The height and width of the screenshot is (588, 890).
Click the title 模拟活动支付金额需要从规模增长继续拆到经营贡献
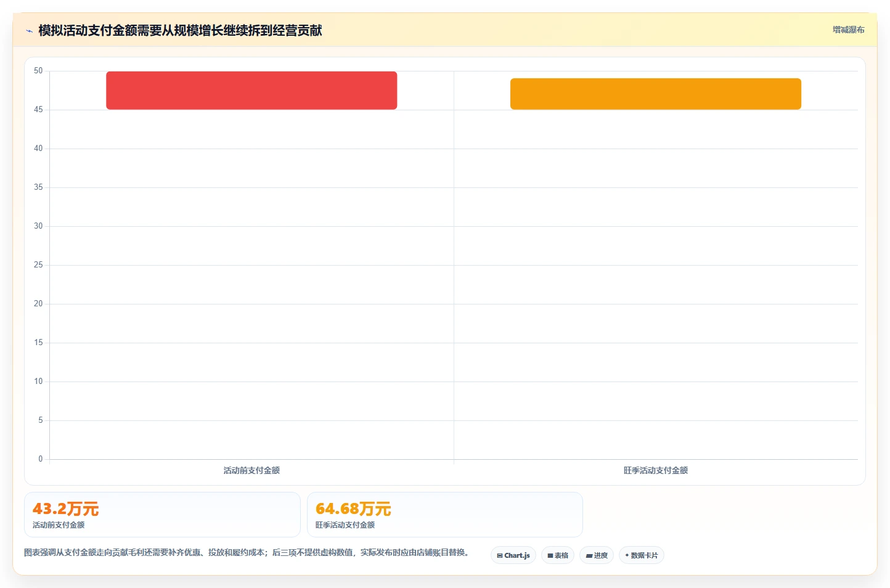pos(180,30)
